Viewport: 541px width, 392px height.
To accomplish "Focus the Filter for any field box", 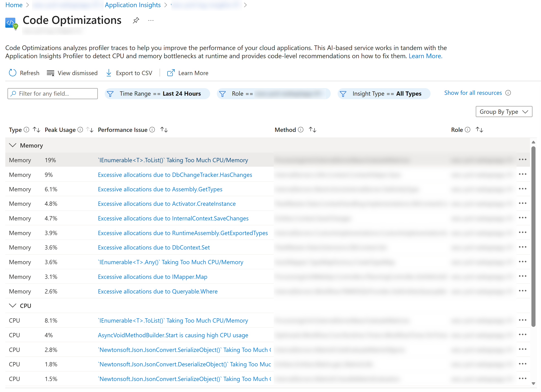I will [53, 94].
